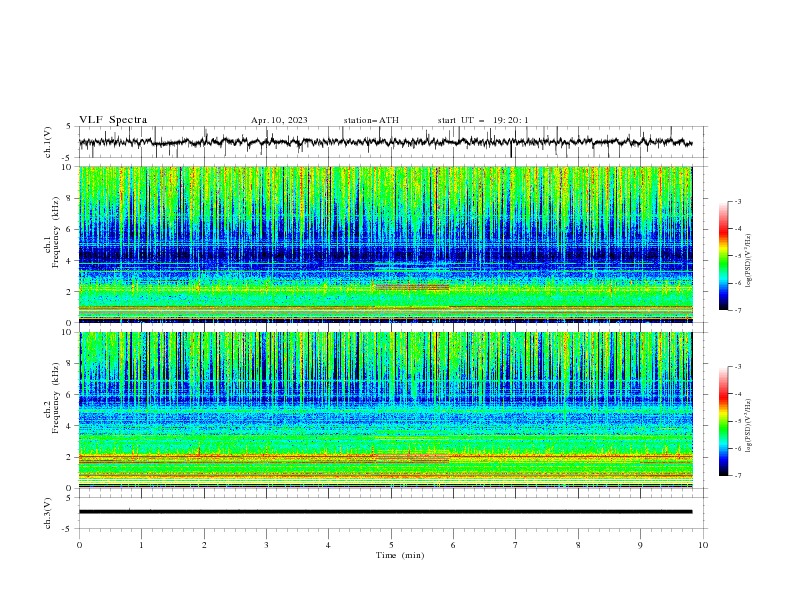Screen dimensions: 792x612
Task: Click the ch.1 colorbar "log(PSD)(V²/Hz)" label
Action: tap(749, 260)
